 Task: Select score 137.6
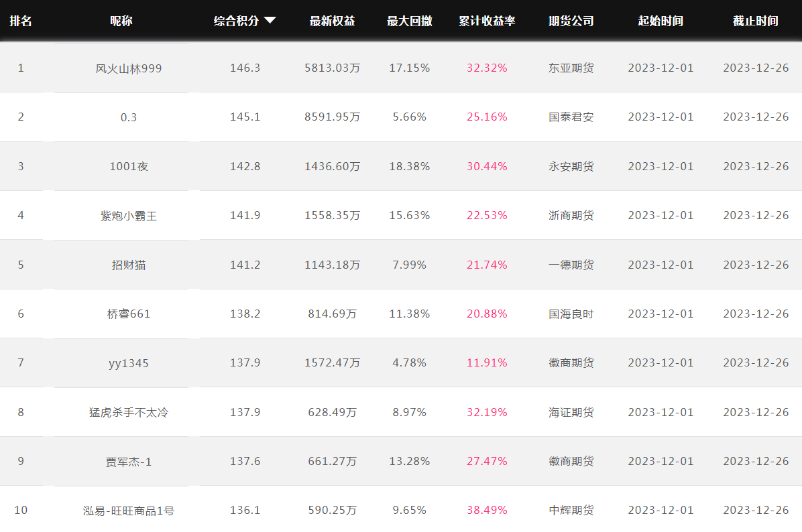coord(245,462)
